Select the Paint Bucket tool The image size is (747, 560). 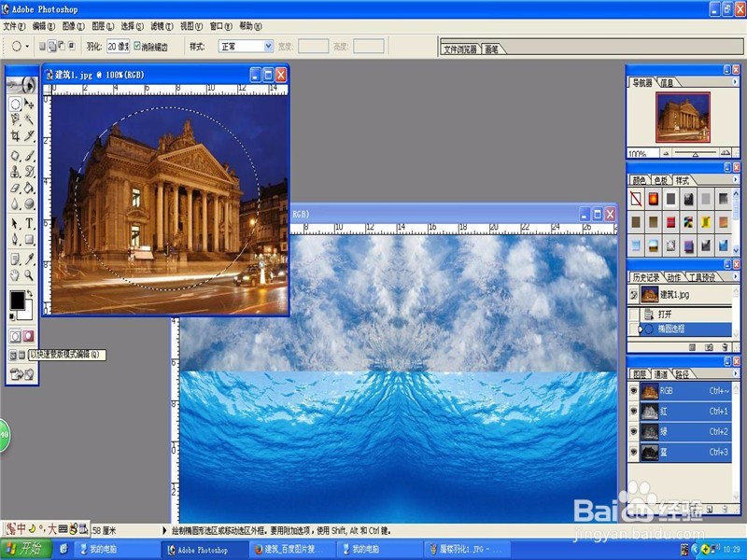(29, 188)
